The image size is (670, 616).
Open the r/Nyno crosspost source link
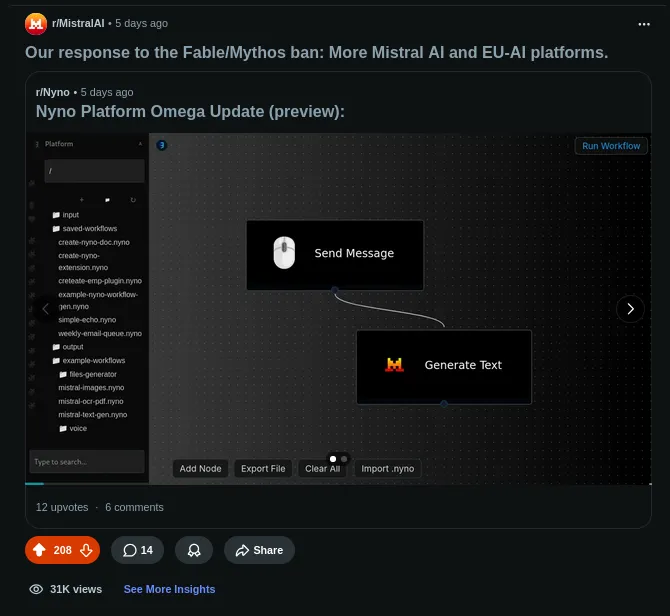53,92
